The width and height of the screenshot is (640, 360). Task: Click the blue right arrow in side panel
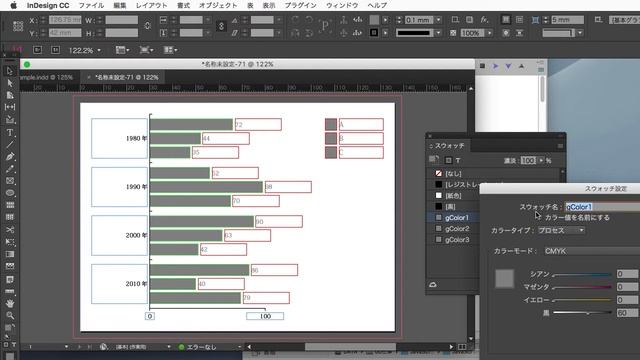tap(495, 66)
